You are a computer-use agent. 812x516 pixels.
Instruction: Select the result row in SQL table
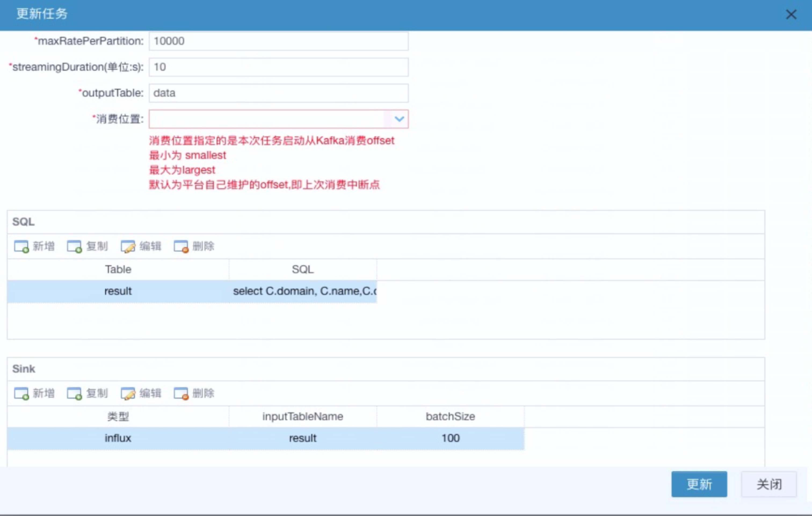pos(118,291)
